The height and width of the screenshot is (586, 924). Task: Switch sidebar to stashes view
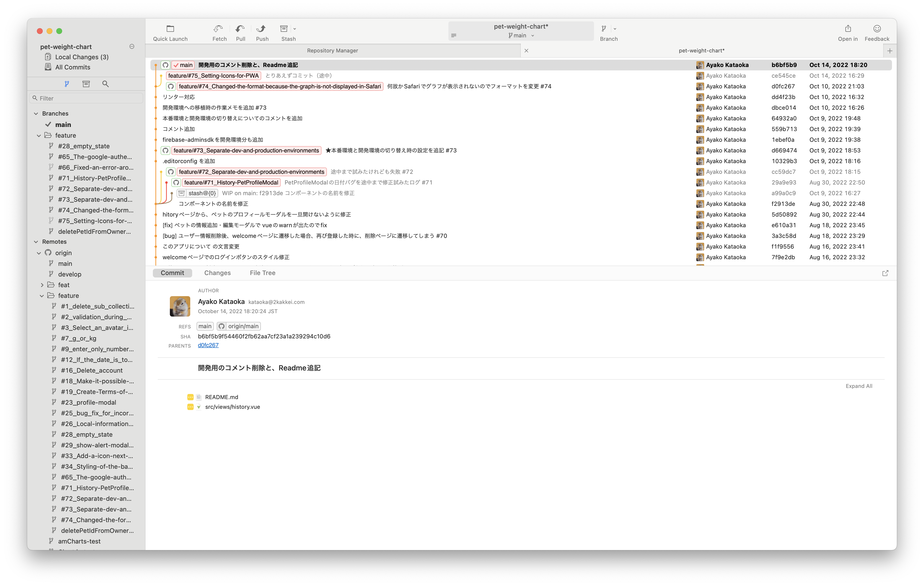pyautogui.click(x=86, y=84)
